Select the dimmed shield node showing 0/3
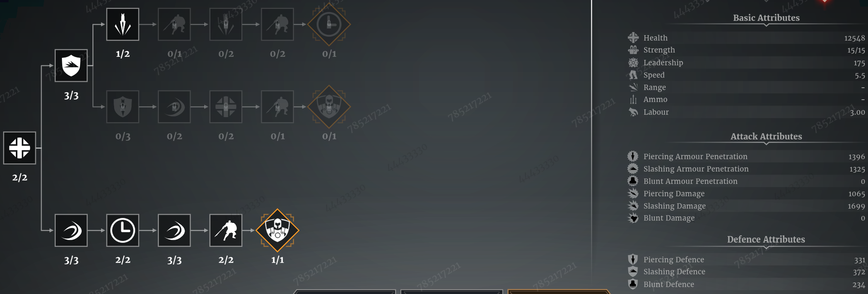The image size is (868, 294). tap(123, 107)
